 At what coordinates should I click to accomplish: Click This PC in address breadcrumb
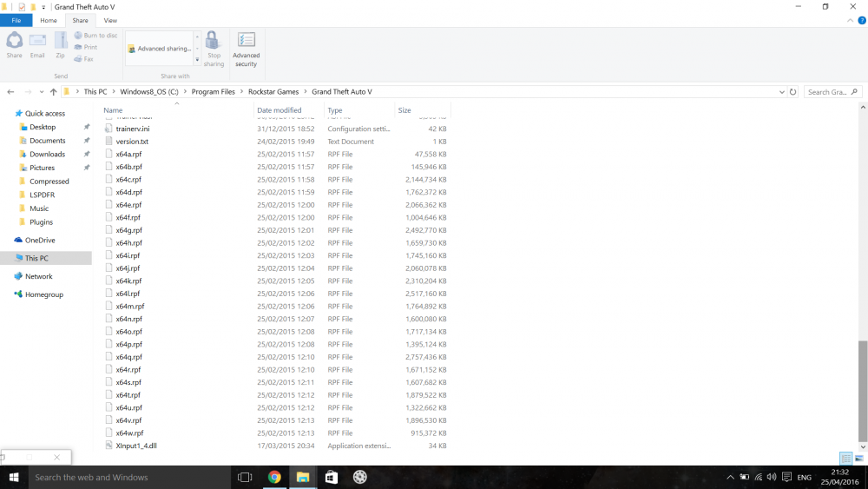[x=95, y=92]
